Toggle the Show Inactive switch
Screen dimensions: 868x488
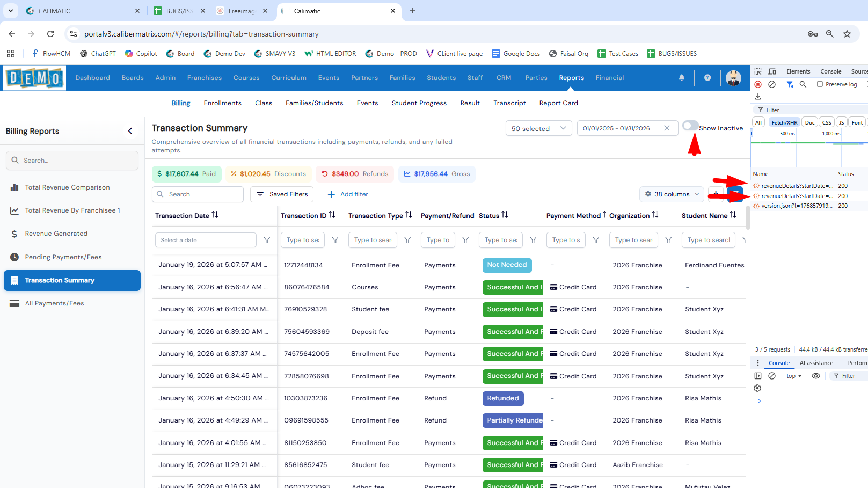point(690,126)
